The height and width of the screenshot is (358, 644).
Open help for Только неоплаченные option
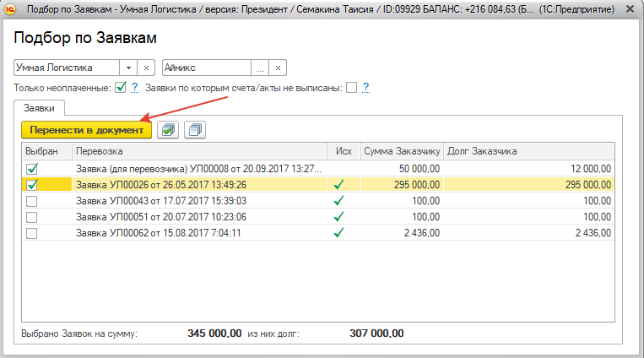point(135,88)
